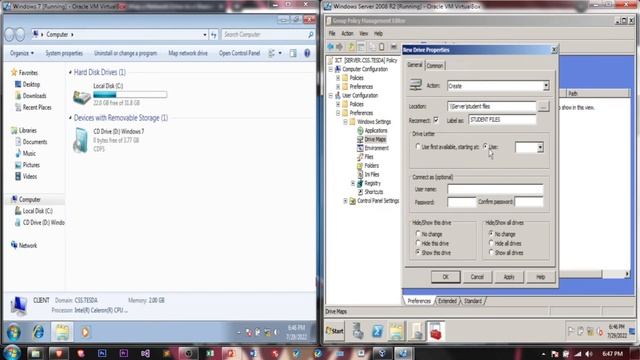The height and width of the screenshot is (360, 640).
Task: Open Server Manager icon in Server taskbar
Action: click(358, 331)
